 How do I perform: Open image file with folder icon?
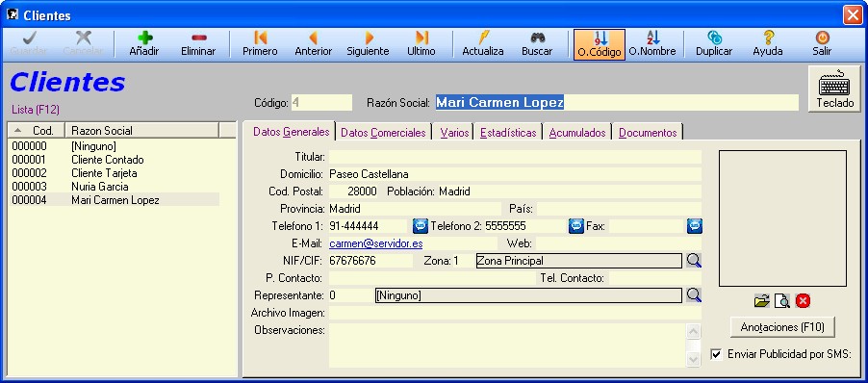[762, 301]
